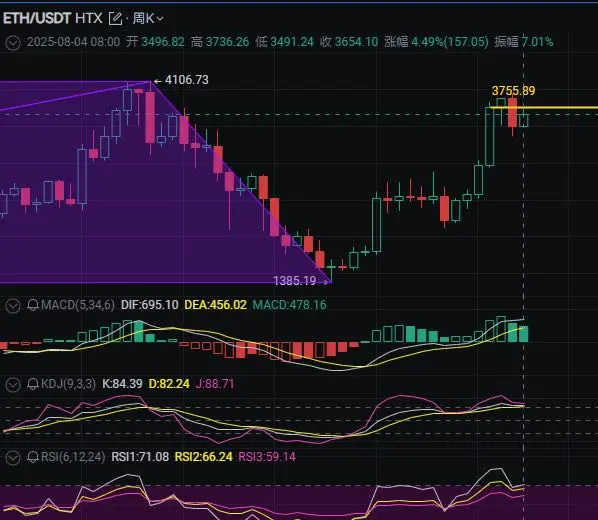Click the 高 3736.26 high price
This screenshot has height=520, width=598.
(220, 42)
